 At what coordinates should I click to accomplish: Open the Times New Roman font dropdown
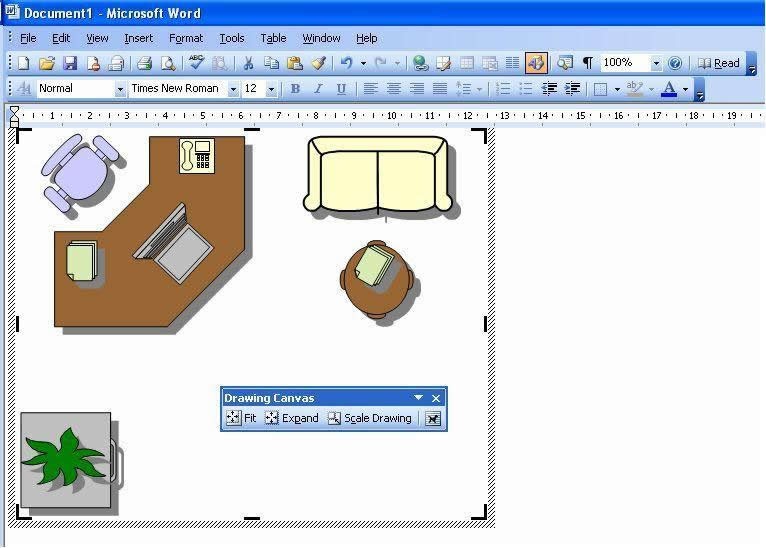coord(234,89)
